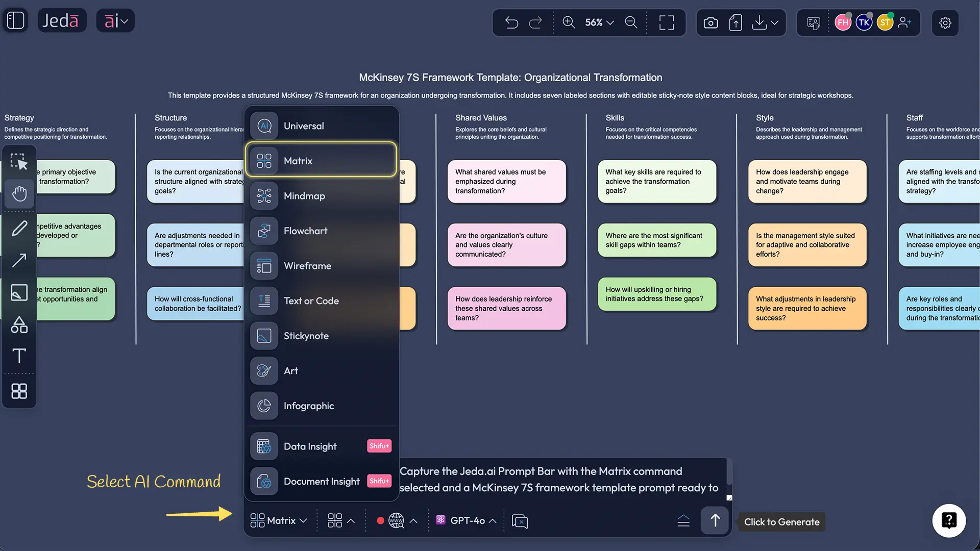
Task: Open the shapes tool
Action: click(19, 325)
